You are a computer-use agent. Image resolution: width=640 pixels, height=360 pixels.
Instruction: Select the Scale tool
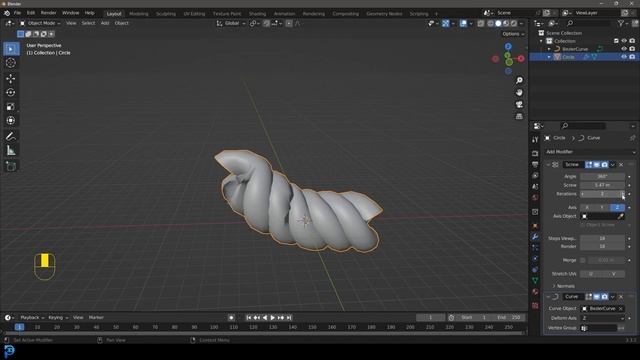point(11,107)
